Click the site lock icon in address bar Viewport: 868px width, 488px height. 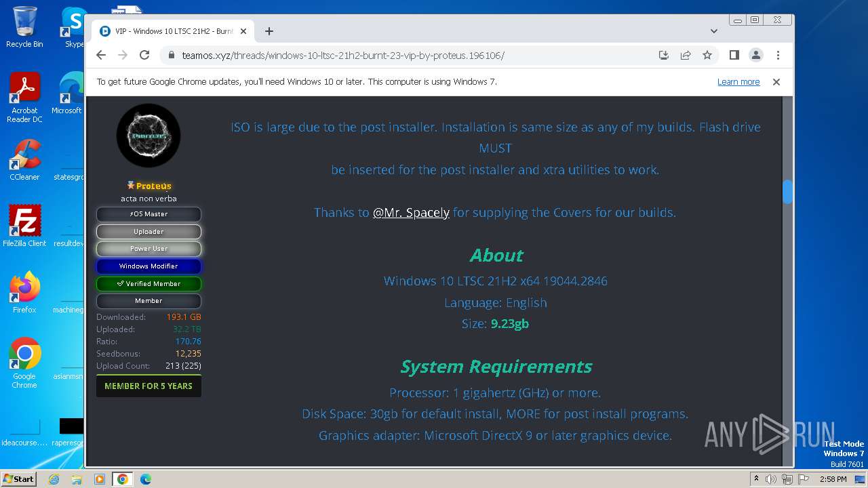[172, 56]
